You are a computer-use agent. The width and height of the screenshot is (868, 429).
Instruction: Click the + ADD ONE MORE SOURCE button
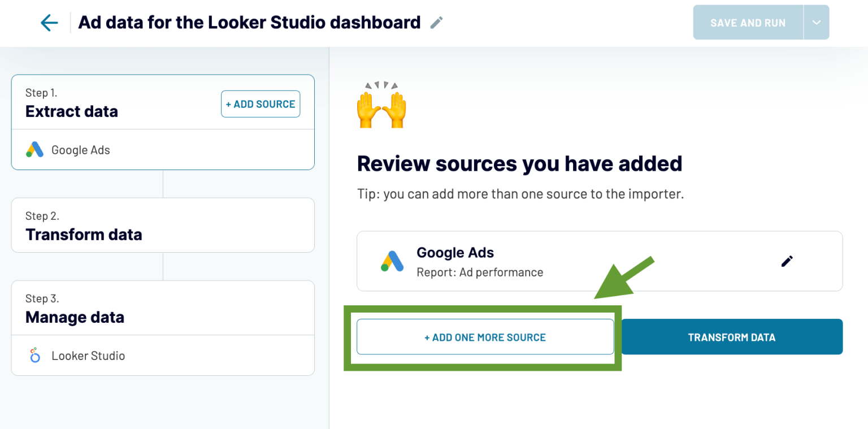[x=485, y=337]
